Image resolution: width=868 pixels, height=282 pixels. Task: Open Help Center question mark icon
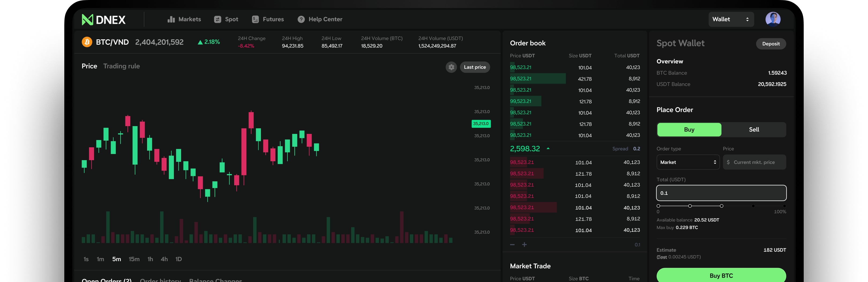coord(301,20)
